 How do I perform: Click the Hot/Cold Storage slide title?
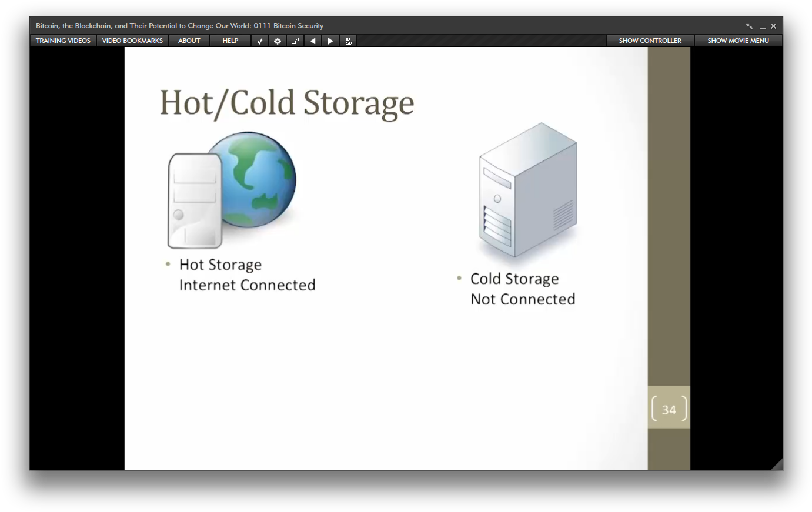click(x=286, y=103)
